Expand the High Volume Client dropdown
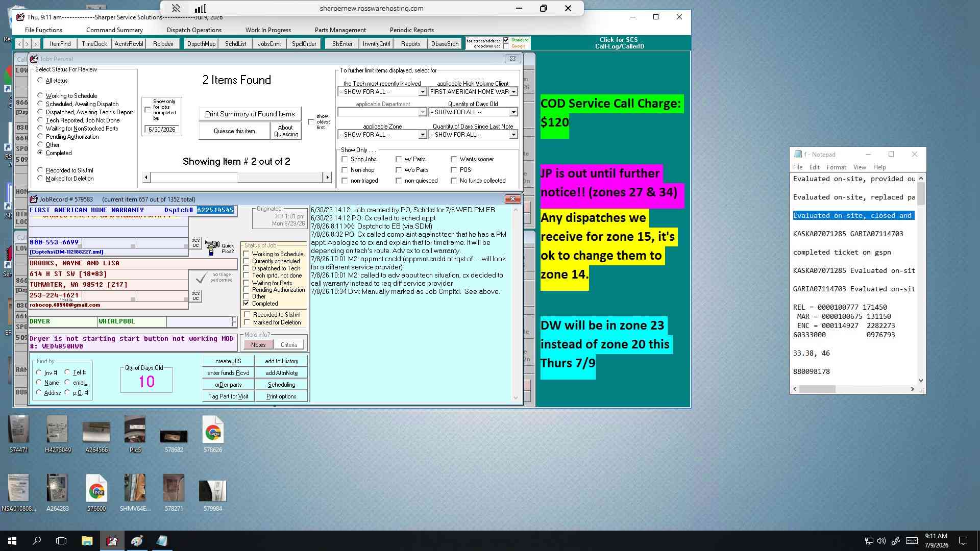The height and width of the screenshot is (551, 980). [513, 92]
